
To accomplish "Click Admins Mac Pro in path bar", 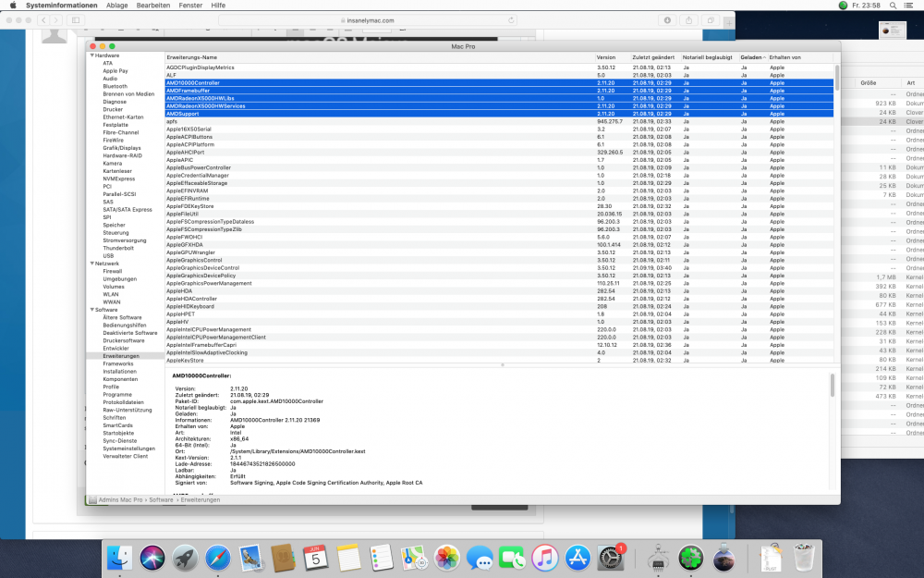I will [120, 499].
